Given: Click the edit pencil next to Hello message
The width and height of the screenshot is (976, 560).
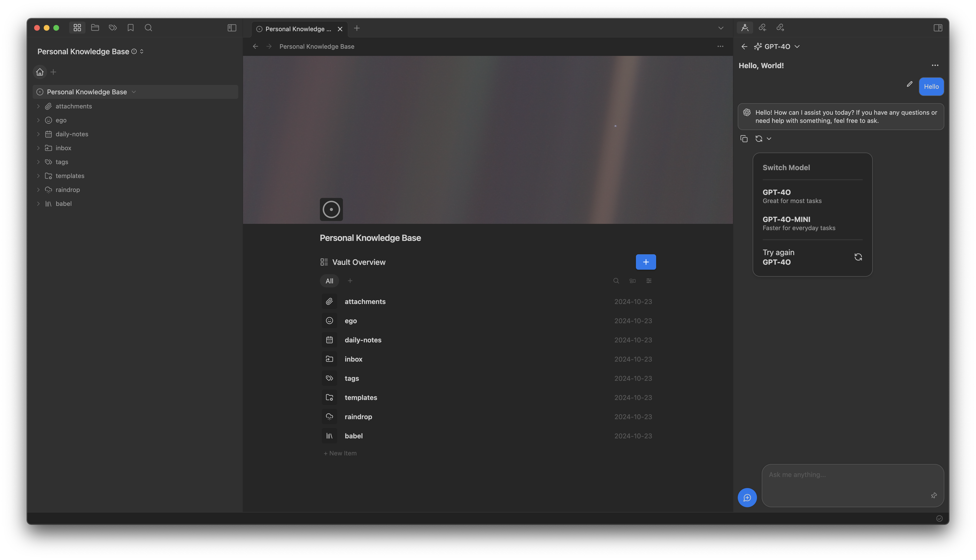Looking at the screenshot, I should pos(909,84).
